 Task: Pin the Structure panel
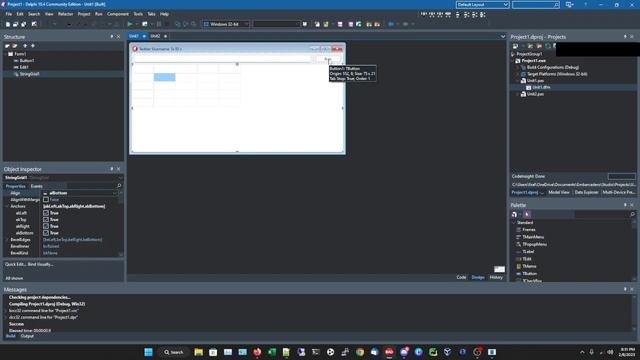pos(111,37)
